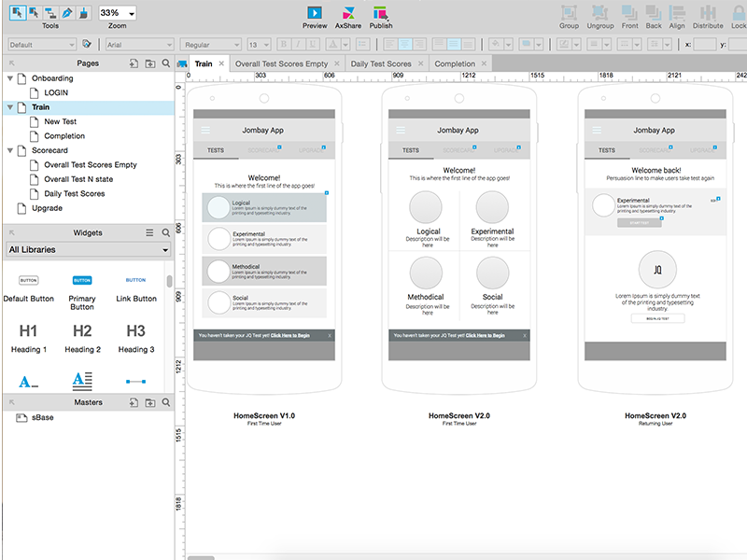Click the Publish icon

coord(381,13)
